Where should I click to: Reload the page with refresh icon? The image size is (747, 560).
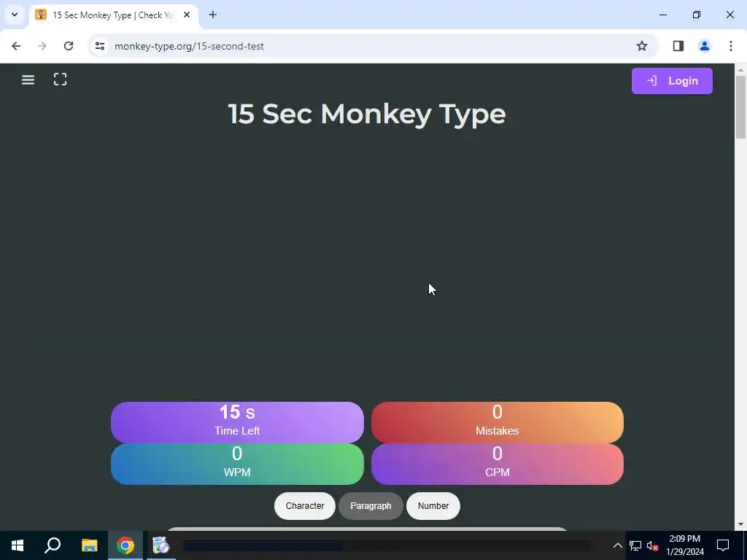pyautogui.click(x=69, y=46)
